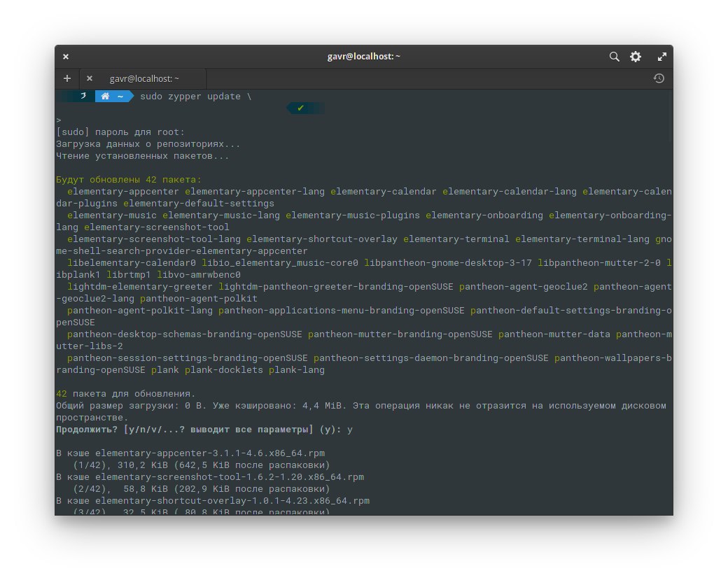Open terminal settings via gear icon
This screenshot has width=728, height=580.
[636, 57]
